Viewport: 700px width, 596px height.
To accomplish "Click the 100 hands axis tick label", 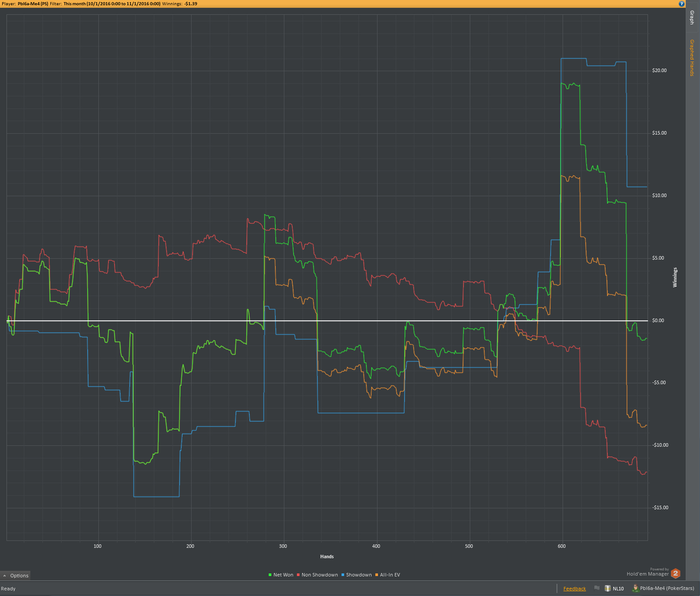I will tap(97, 546).
